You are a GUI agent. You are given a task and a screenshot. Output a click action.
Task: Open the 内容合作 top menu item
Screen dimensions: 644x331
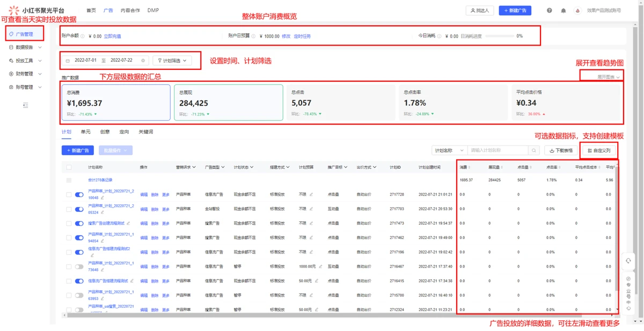(x=130, y=10)
